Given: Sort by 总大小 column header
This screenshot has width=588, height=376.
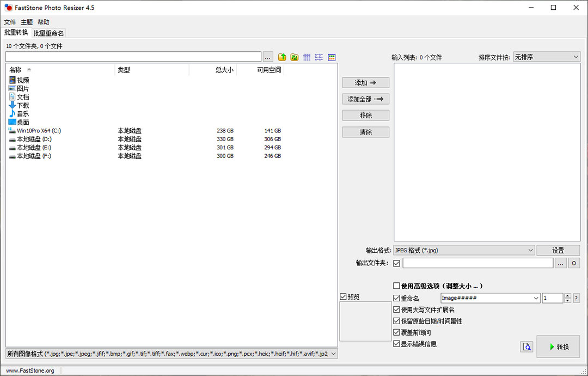Looking at the screenshot, I should tap(213, 70).
